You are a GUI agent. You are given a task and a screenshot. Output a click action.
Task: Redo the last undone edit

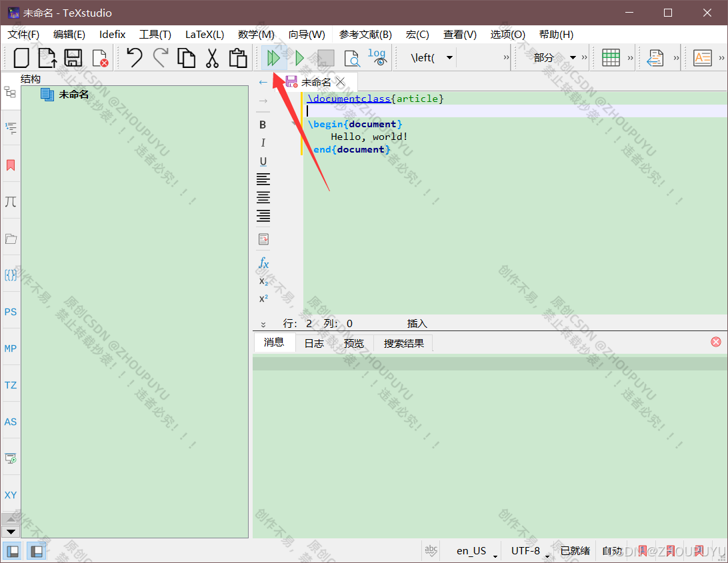click(161, 58)
